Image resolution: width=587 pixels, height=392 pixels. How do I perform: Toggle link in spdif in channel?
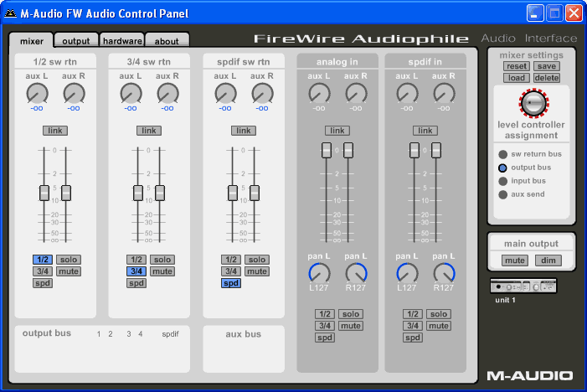[425, 131]
